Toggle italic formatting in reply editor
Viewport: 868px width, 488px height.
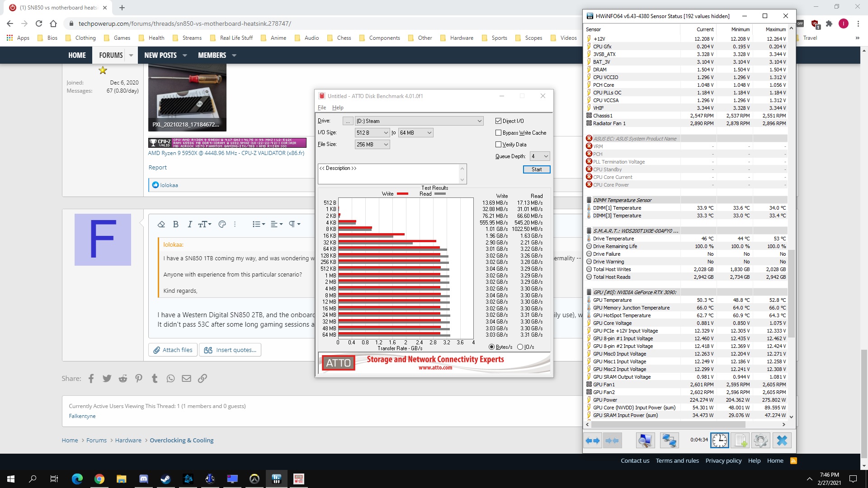[190, 224]
